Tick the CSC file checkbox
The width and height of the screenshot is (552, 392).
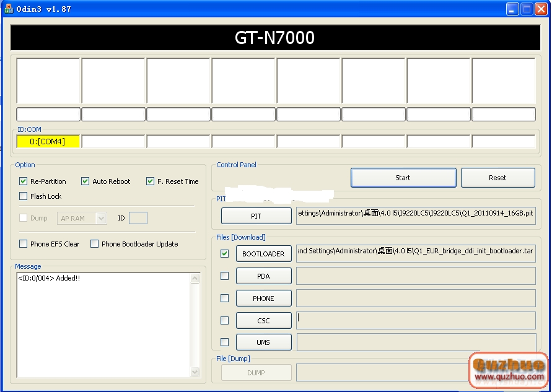(225, 320)
